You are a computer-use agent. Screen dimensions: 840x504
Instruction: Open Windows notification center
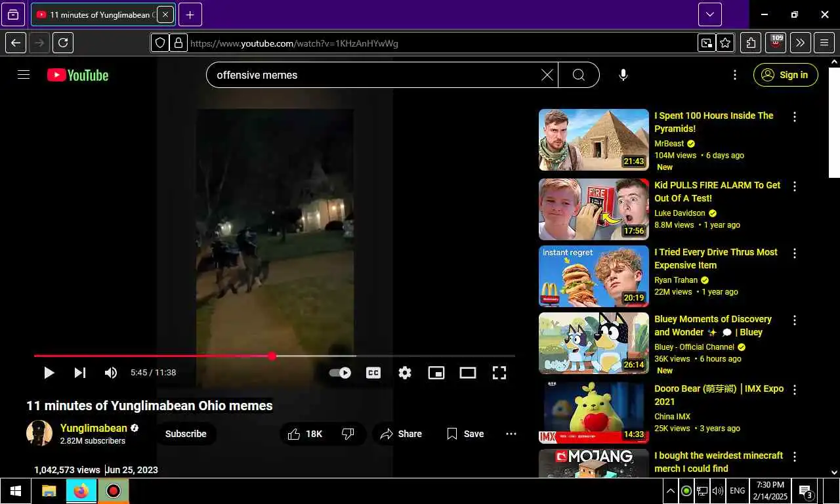pyautogui.click(x=806, y=491)
